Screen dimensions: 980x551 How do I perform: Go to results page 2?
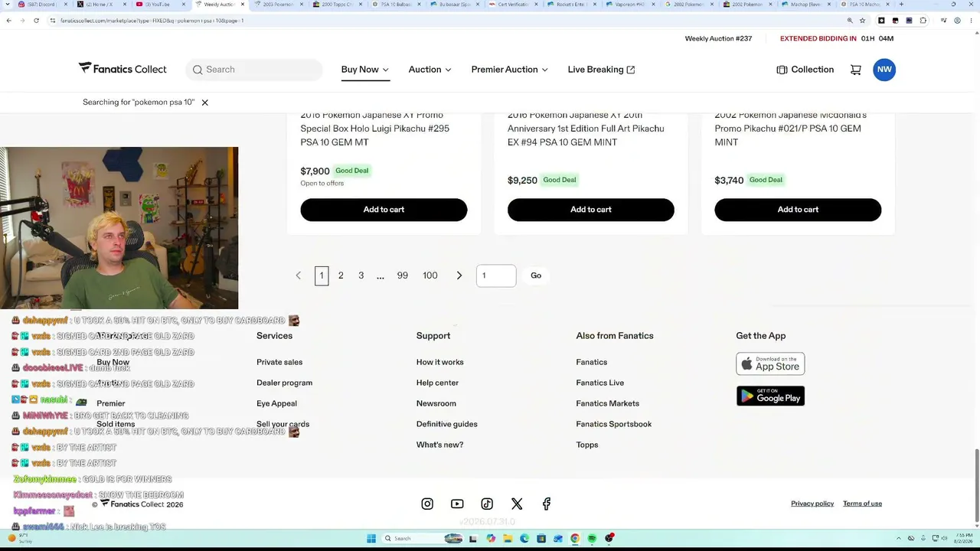341,275
